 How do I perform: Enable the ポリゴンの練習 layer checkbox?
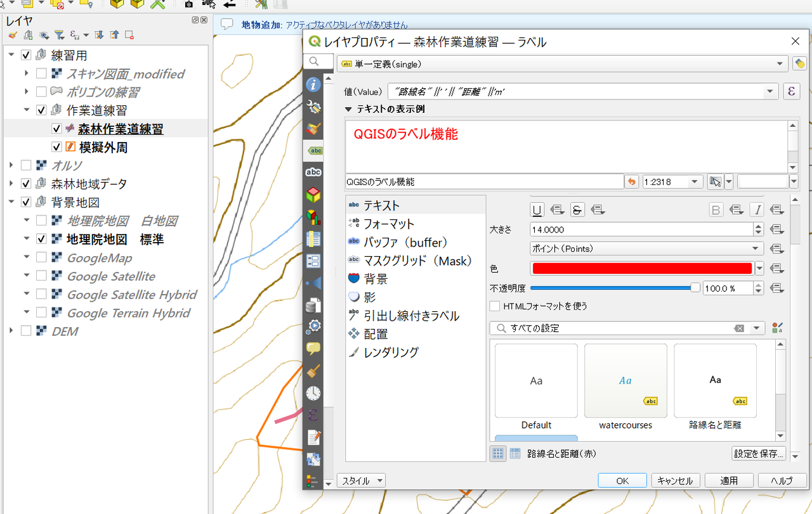coord(41,92)
